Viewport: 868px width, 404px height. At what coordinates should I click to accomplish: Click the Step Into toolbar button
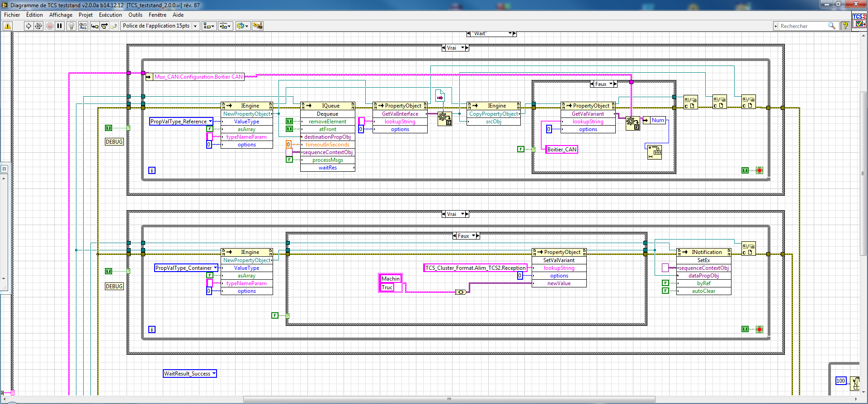coord(94,26)
